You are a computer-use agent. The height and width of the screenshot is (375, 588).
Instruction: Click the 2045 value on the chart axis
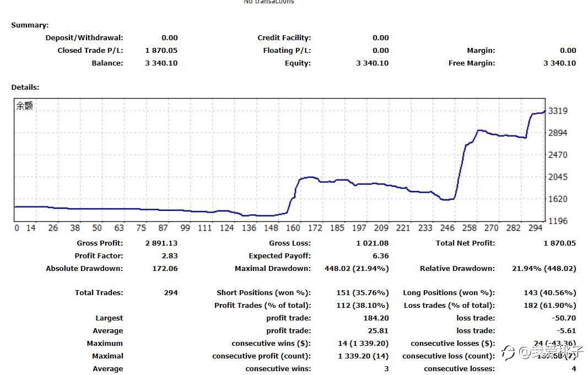pos(558,177)
